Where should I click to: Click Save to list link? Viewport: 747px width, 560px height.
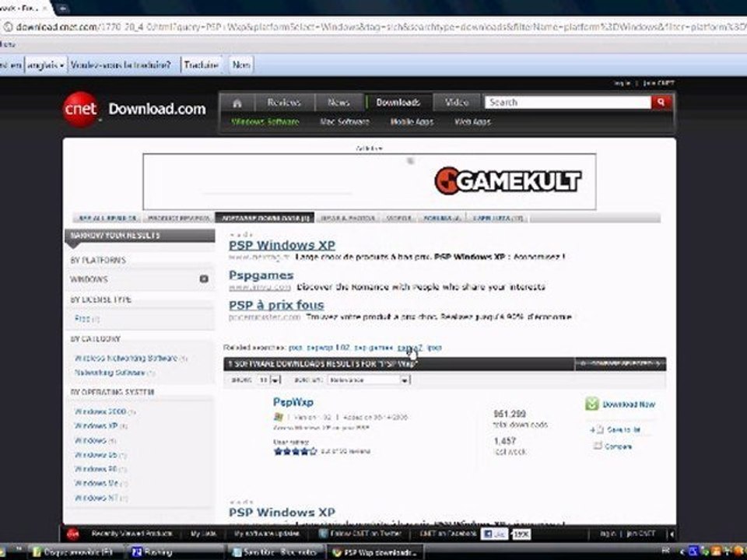pos(623,429)
